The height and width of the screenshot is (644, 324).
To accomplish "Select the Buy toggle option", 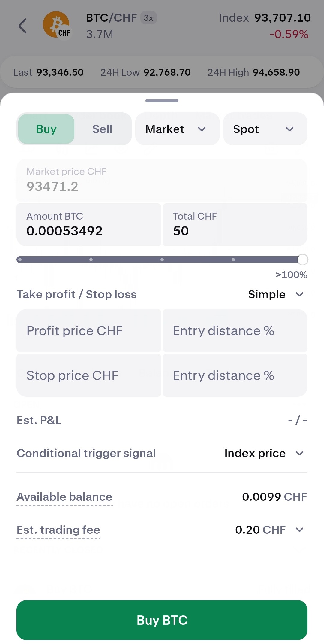I will coord(46,129).
